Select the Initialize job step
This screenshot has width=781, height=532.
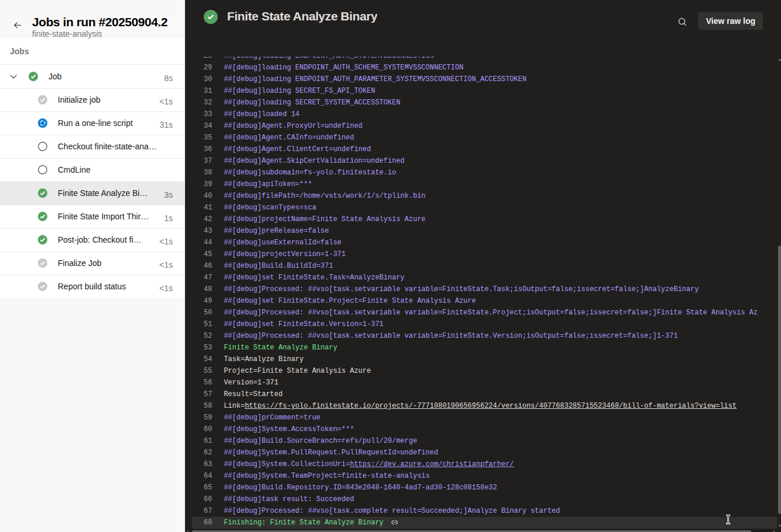click(92, 100)
